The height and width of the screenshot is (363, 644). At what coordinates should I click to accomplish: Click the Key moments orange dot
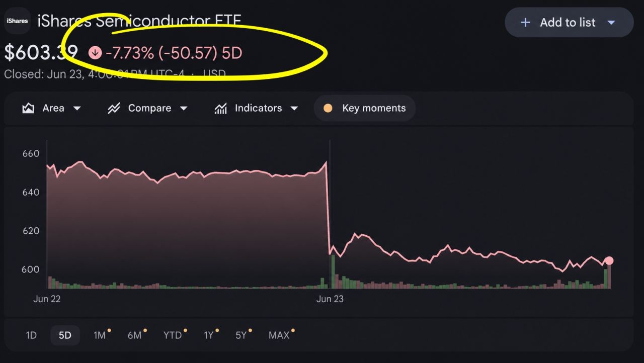(328, 108)
